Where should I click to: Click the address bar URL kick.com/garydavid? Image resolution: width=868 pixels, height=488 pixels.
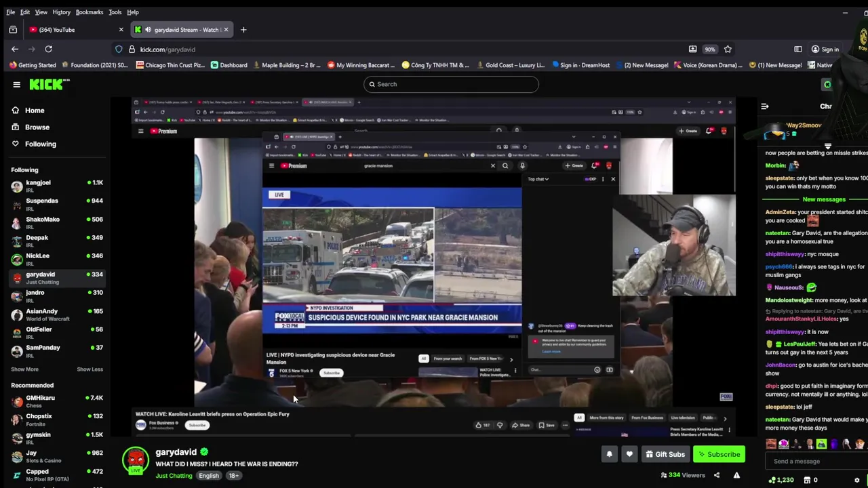(x=167, y=49)
